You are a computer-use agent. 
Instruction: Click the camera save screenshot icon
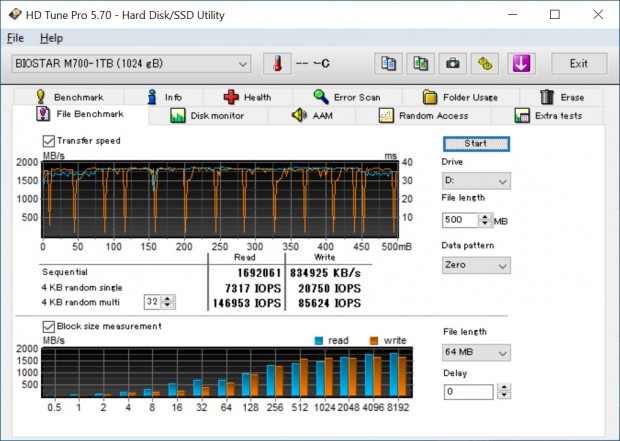(453, 64)
